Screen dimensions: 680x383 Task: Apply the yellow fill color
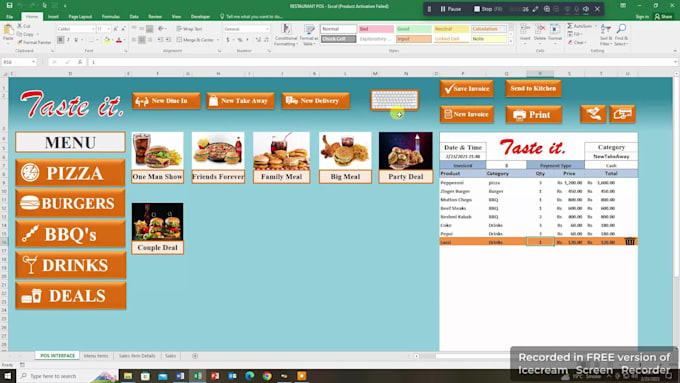click(107, 40)
